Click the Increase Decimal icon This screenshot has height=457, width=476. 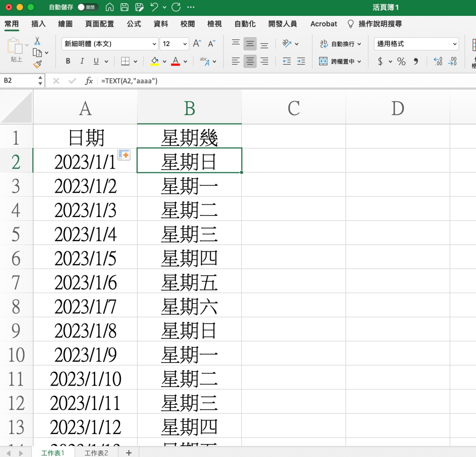coord(438,61)
